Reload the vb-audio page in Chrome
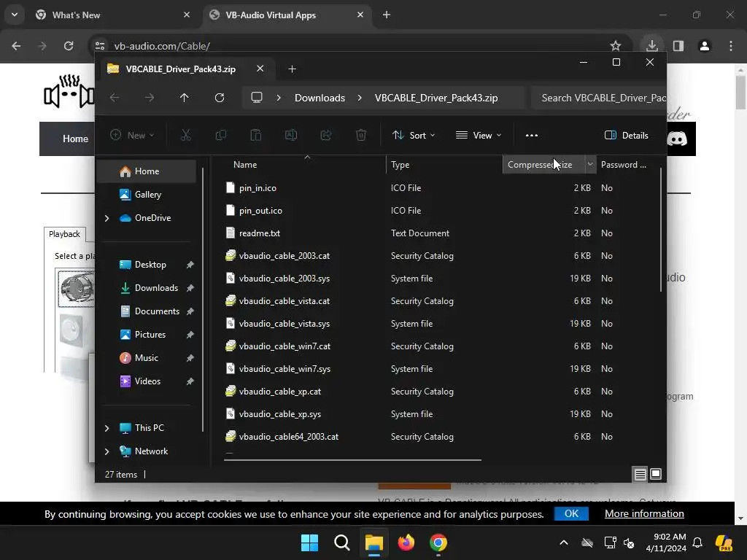 [x=69, y=46]
